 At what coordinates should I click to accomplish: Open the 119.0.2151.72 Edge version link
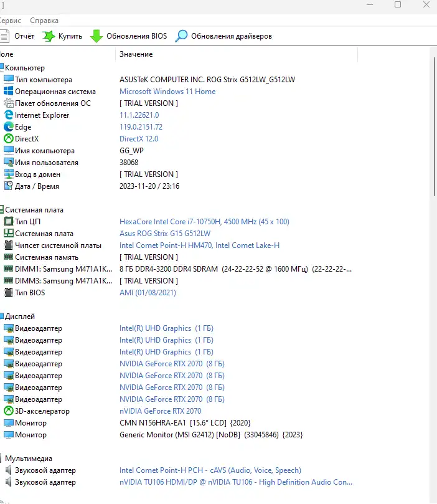pyautogui.click(x=141, y=127)
